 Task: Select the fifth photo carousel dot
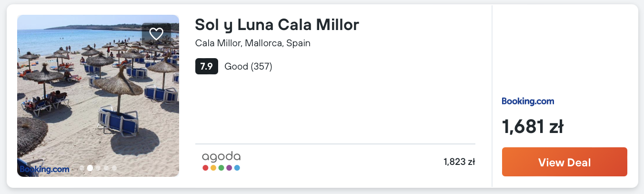pyautogui.click(x=114, y=168)
